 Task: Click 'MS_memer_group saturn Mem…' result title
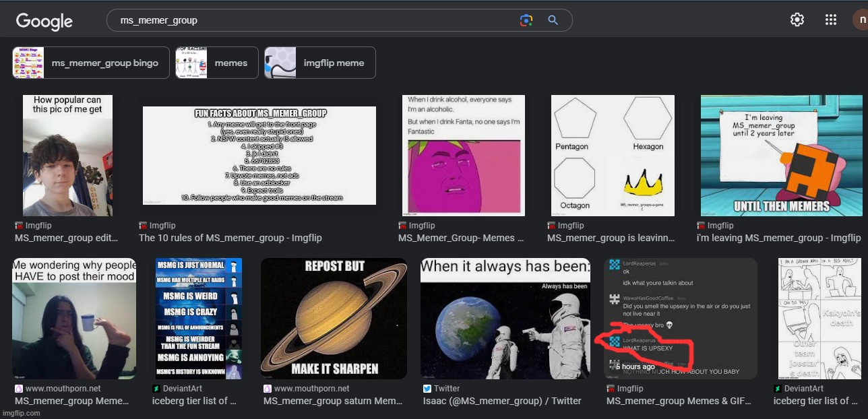point(333,401)
